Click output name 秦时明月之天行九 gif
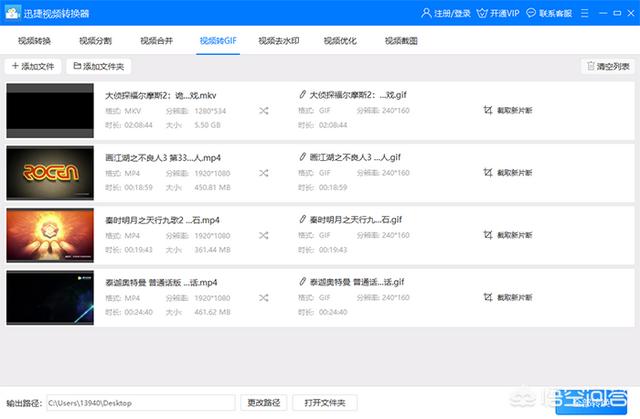Viewport: 640px width, 419px height. (x=356, y=219)
